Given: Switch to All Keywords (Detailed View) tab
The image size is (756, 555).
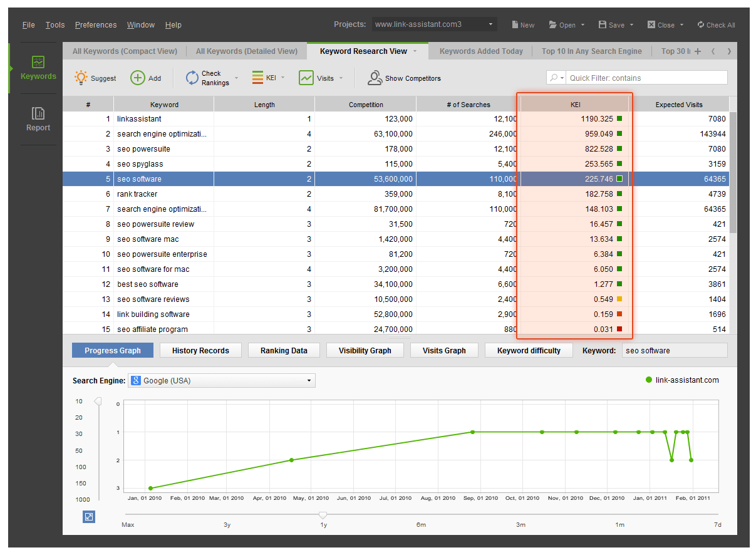Looking at the screenshot, I should pos(247,51).
